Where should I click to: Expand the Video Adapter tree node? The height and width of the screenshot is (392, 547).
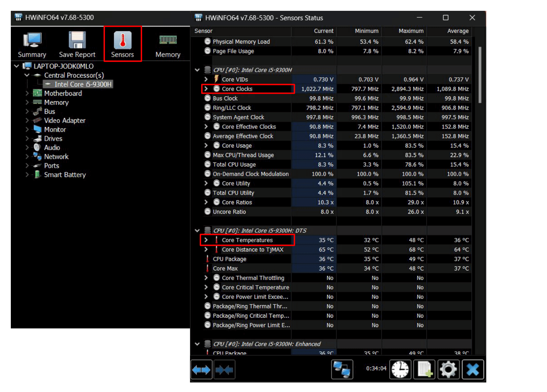tap(27, 121)
